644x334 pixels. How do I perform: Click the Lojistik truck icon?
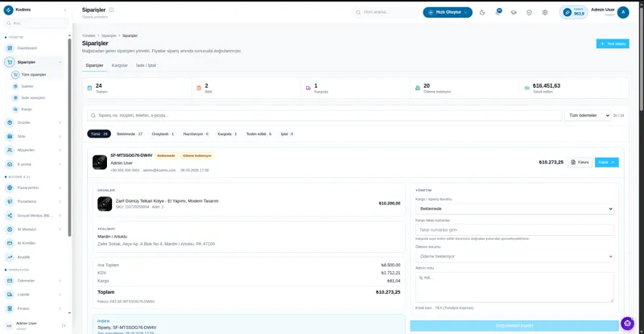(10, 295)
